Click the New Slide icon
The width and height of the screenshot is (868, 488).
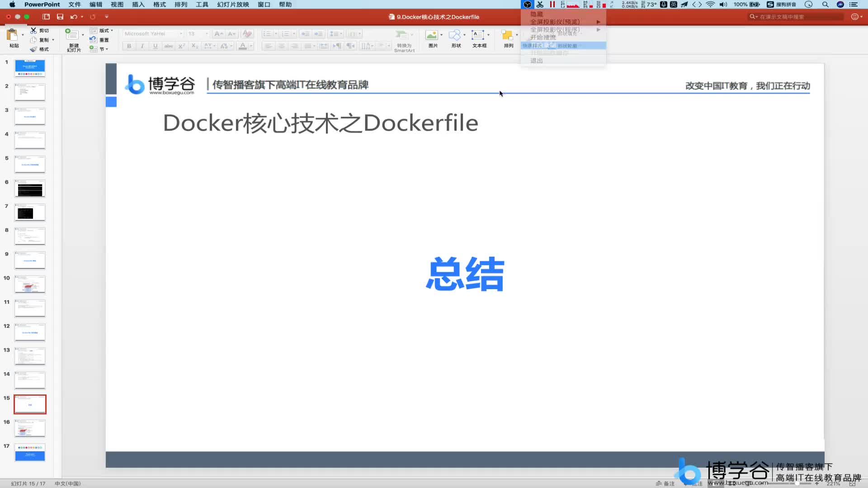pyautogui.click(x=72, y=34)
